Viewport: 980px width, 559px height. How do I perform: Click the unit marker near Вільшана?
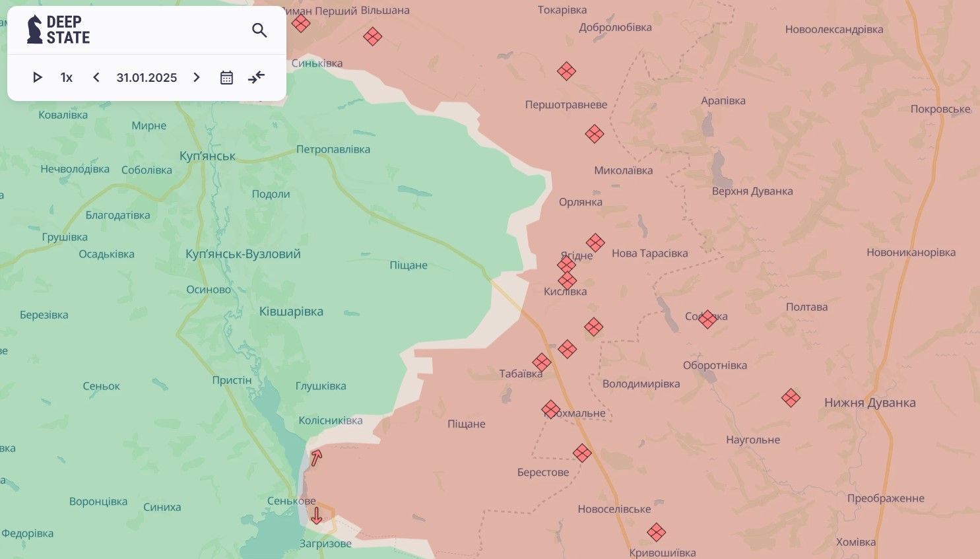372,36
